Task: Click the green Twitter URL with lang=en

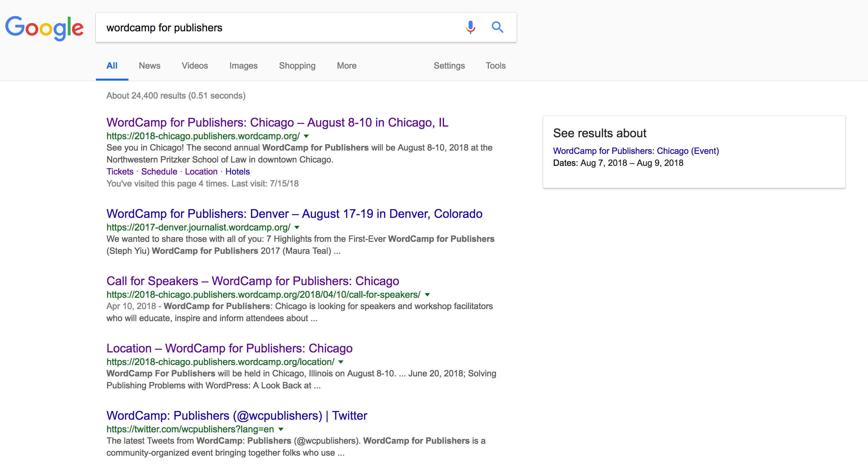Action: tap(190, 429)
